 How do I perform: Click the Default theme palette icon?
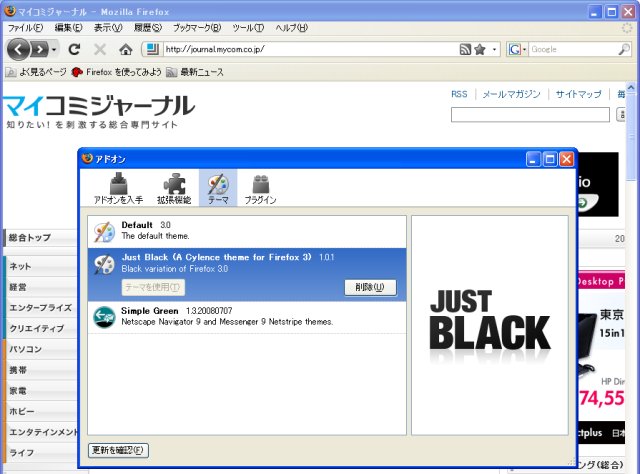coord(104,231)
